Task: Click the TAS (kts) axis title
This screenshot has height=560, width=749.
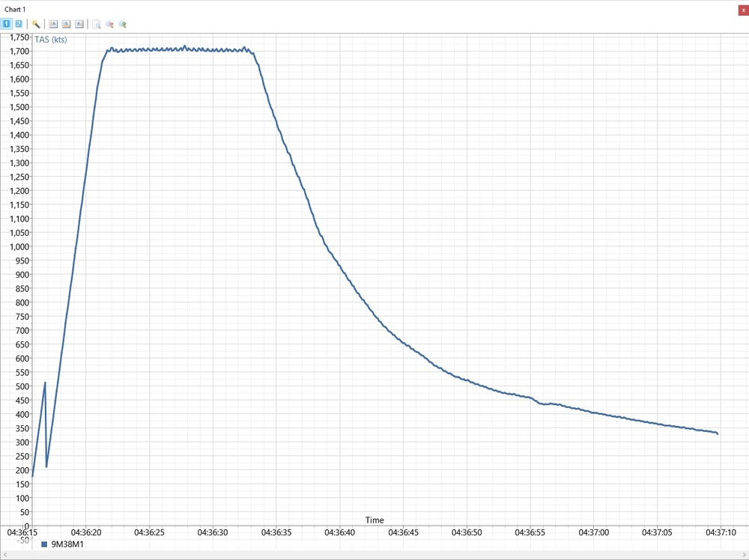Action: point(51,40)
